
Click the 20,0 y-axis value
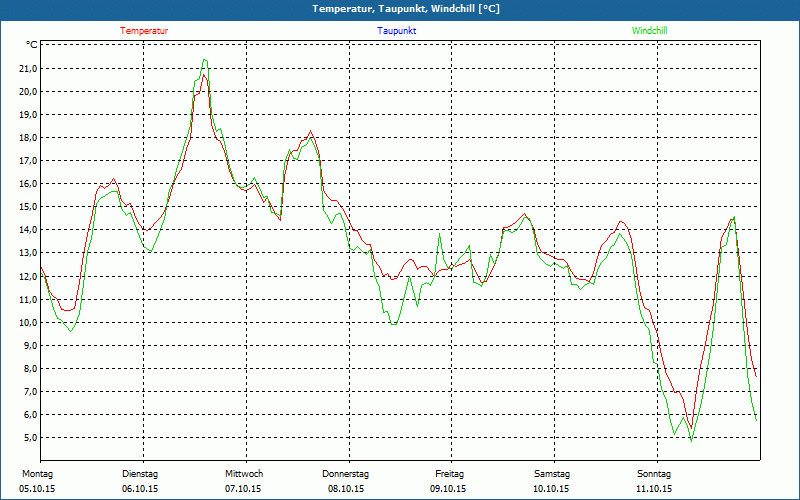tap(28, 92)
